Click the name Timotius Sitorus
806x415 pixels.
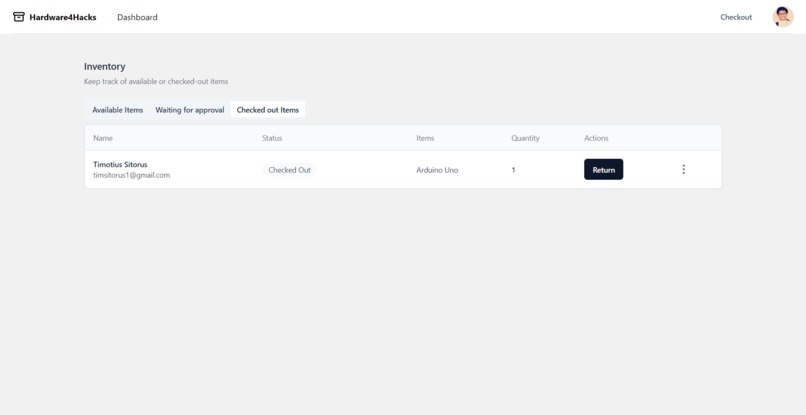(x=120, y=165)
